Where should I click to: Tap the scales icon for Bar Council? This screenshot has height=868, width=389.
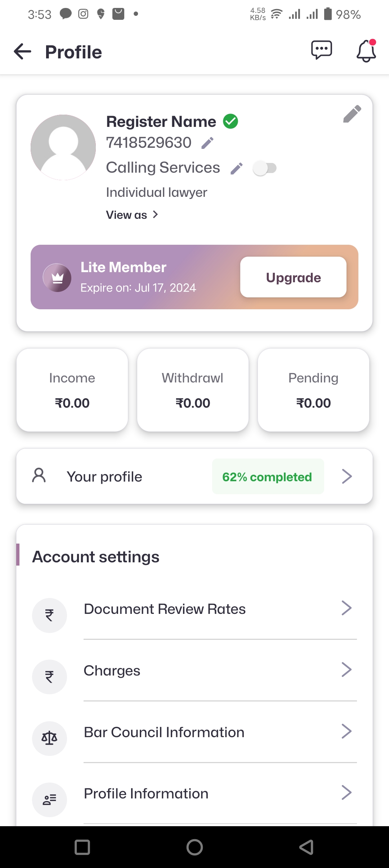coord(49,738)
